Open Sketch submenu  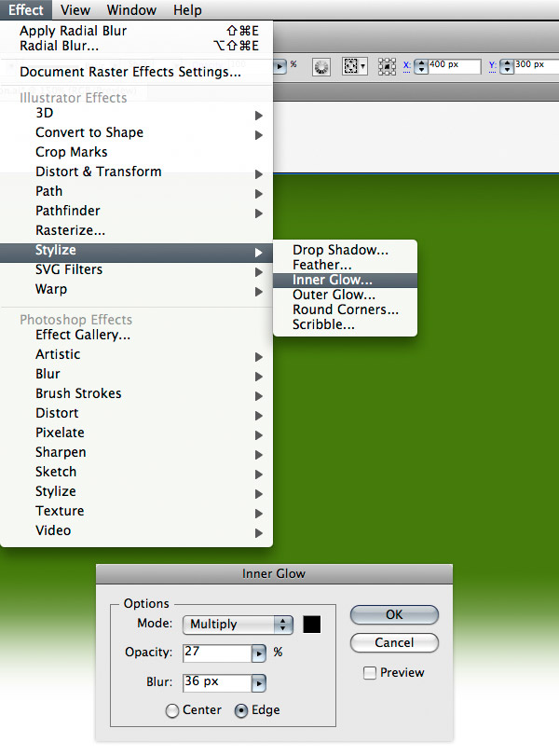point(136,472)
